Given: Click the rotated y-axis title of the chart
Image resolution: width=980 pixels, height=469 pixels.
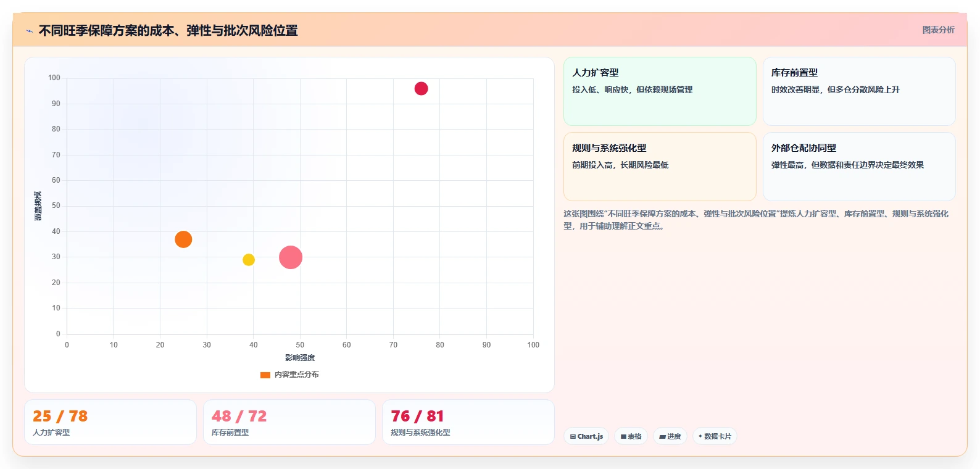Looking at the screenshot, I should pyautogui.click(x=38, y=206).
